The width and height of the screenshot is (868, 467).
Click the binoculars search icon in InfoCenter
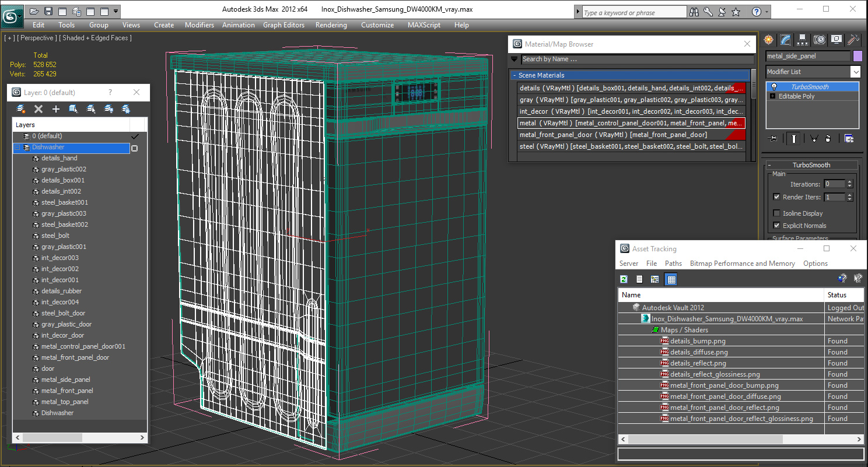694,12
